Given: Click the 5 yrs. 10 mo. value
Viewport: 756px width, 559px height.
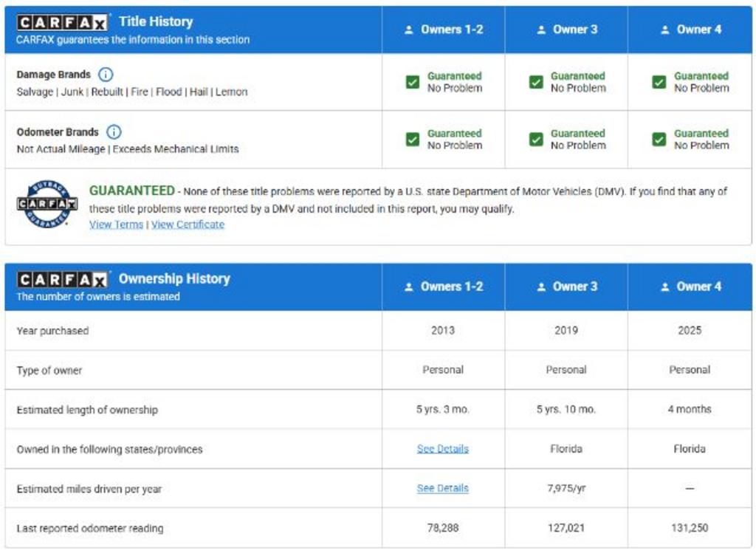Looking at the screenshot, I should point(566,410).
